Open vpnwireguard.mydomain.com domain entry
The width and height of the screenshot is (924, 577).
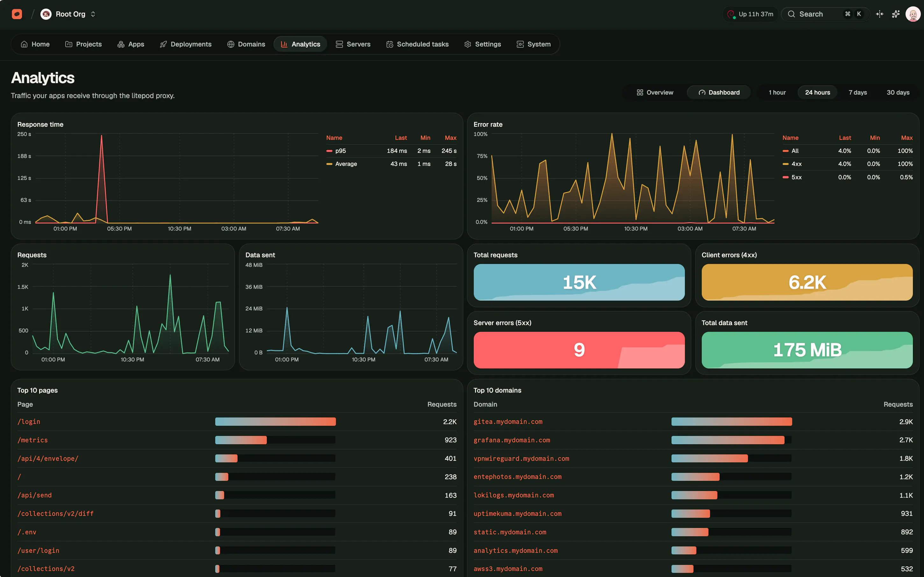521,458
